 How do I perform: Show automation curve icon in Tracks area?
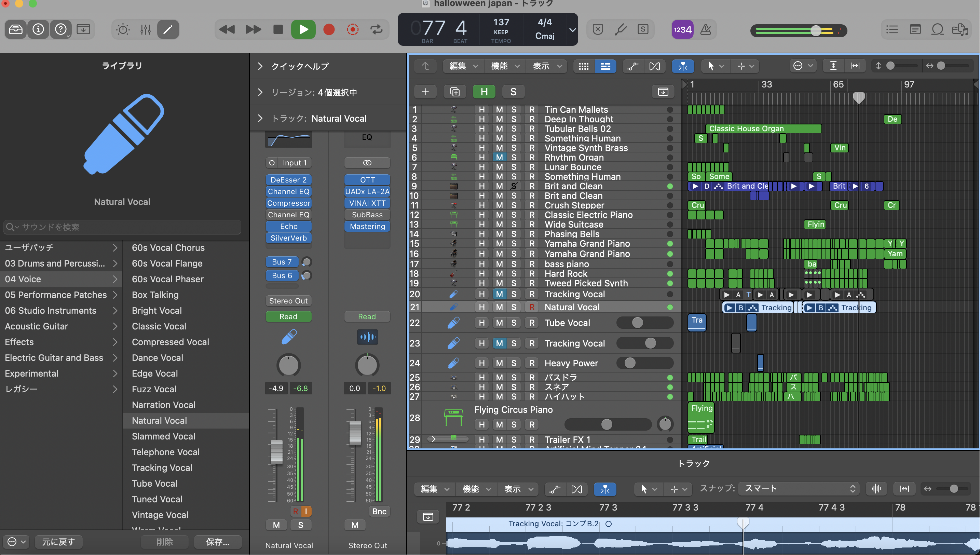tap(633, 66)
